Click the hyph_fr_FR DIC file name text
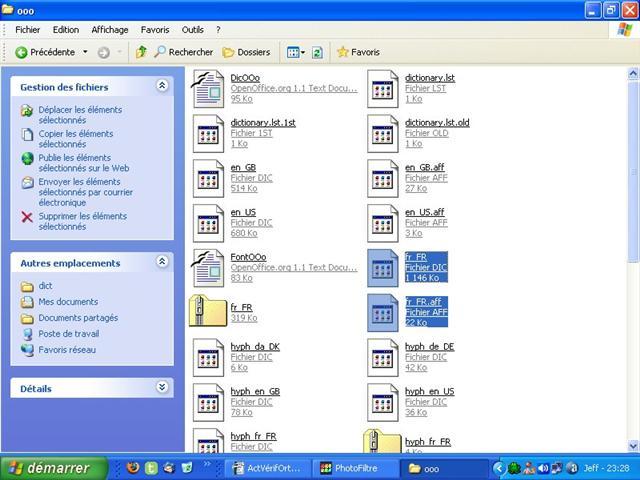Image resolution: width=640 pixels, height=480 pixels. 253,436
